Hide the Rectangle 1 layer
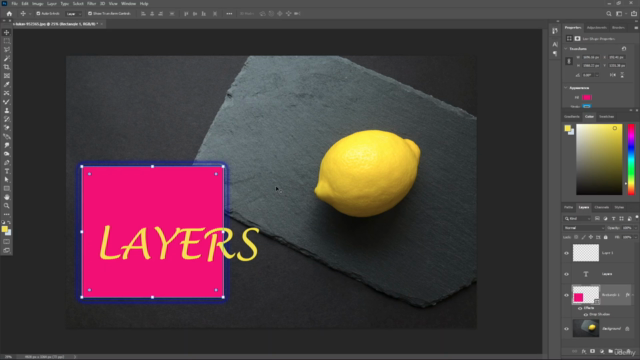 tap(567, 295)
